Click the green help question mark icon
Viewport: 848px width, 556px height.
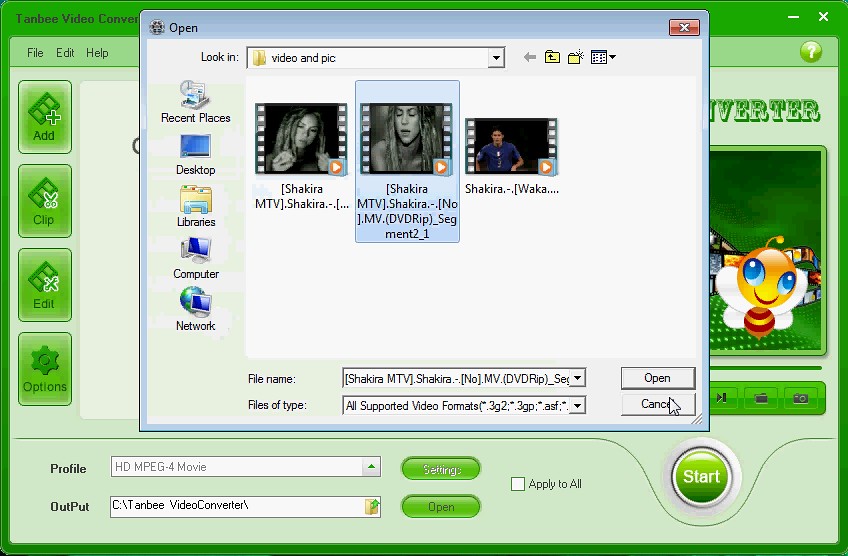tap(811, 52)
